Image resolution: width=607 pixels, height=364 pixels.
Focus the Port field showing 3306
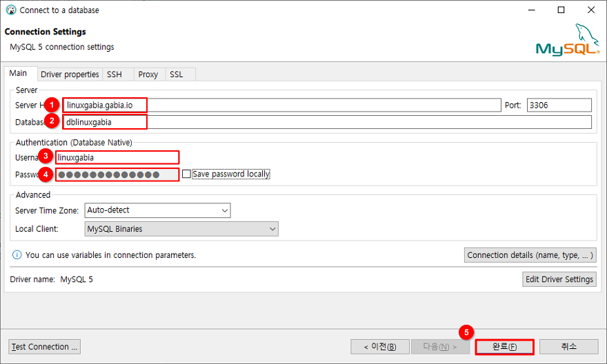tap(559, 105)
